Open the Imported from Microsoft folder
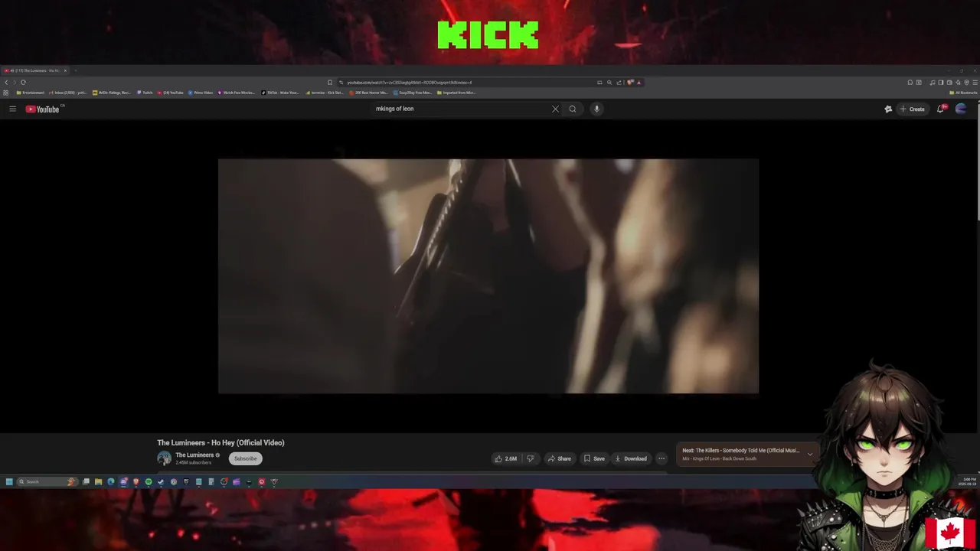 457,93
